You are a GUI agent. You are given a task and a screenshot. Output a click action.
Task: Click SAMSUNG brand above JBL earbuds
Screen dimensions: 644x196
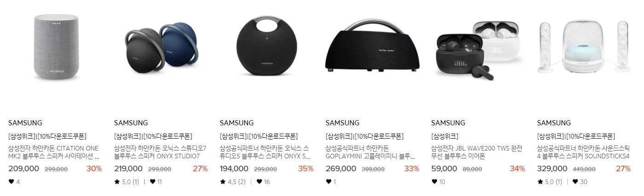tap(448, 123)
